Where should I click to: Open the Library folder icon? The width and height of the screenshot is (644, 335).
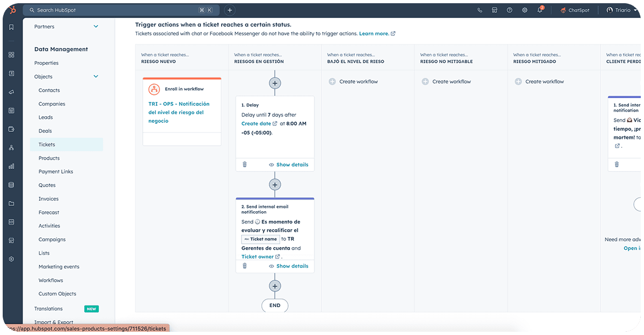[x=11, y=203]
